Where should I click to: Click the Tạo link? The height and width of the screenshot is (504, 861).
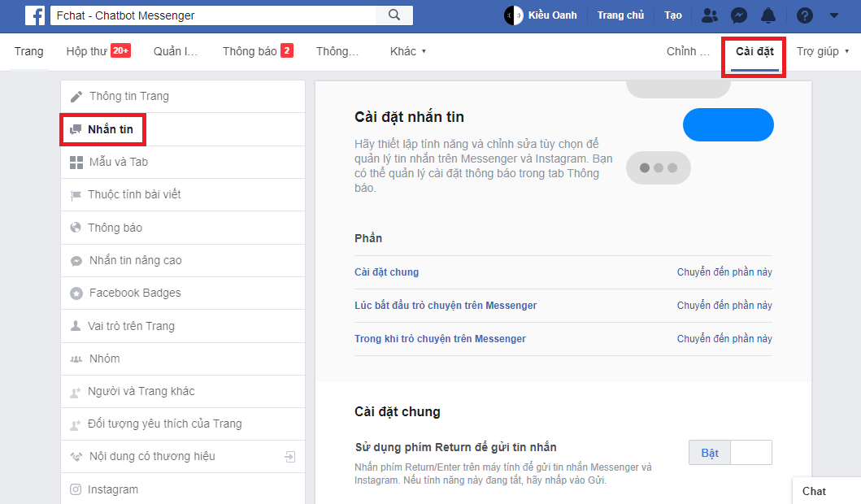click(672, 15)
